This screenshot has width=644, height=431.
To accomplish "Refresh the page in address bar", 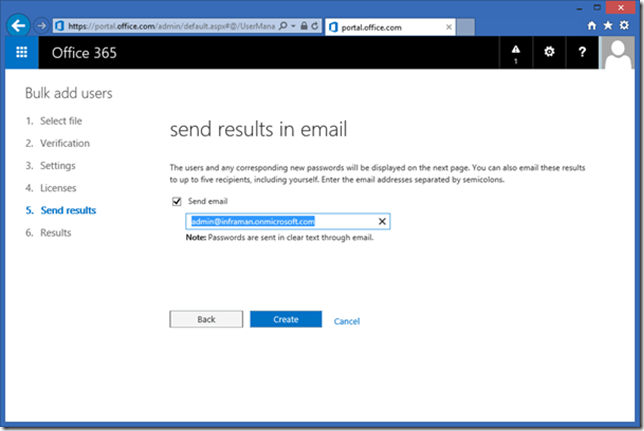I will coord(316,24).
